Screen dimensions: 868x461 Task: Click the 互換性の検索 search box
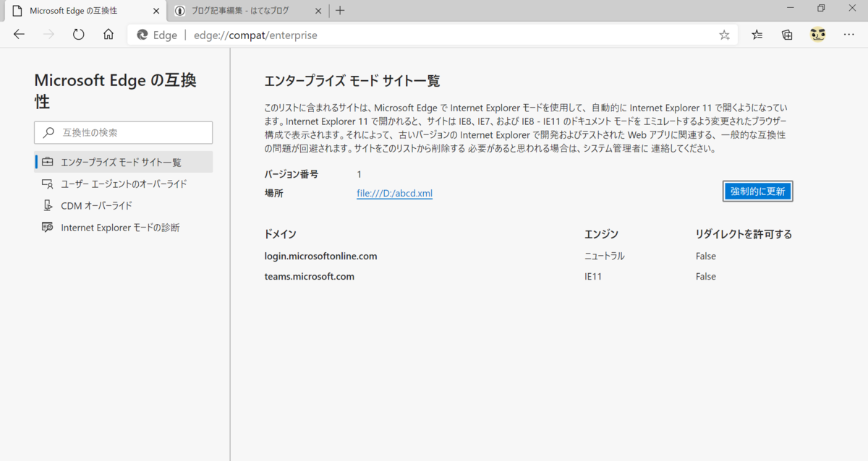click(123, 132)
